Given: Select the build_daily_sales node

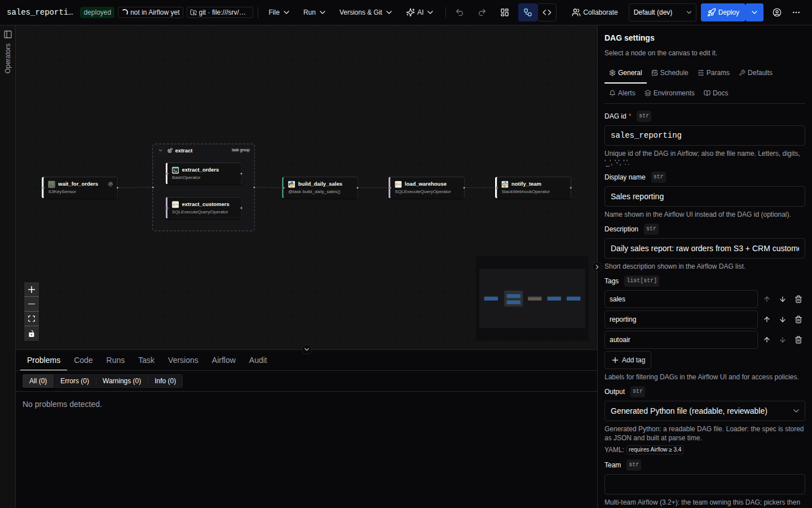Looking at the screenshot, I should click(320, 187).
